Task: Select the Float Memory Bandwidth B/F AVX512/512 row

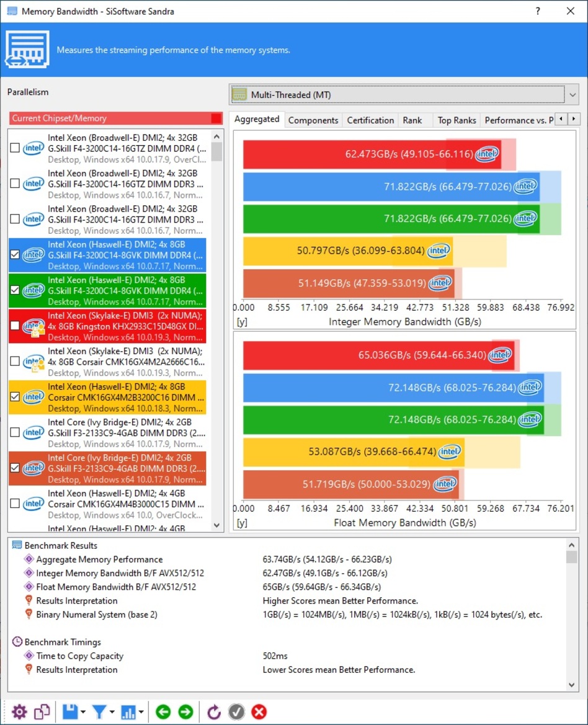Action: click(288, 587)
